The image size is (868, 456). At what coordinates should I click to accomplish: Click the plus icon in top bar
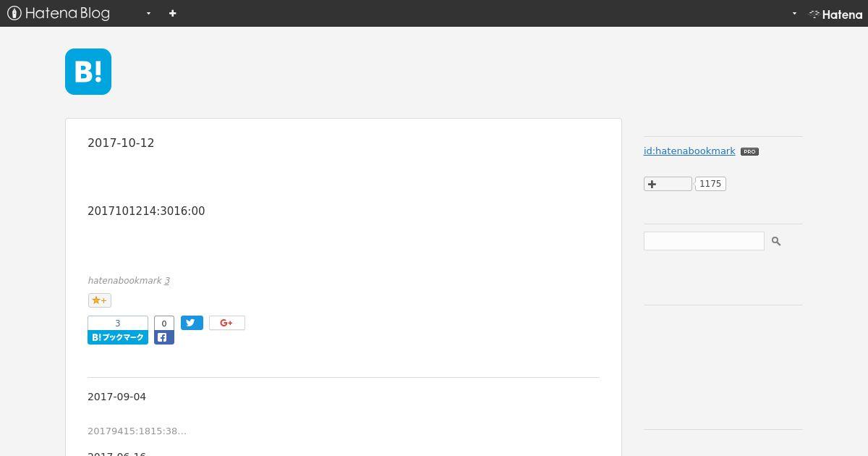pos(172,13)
